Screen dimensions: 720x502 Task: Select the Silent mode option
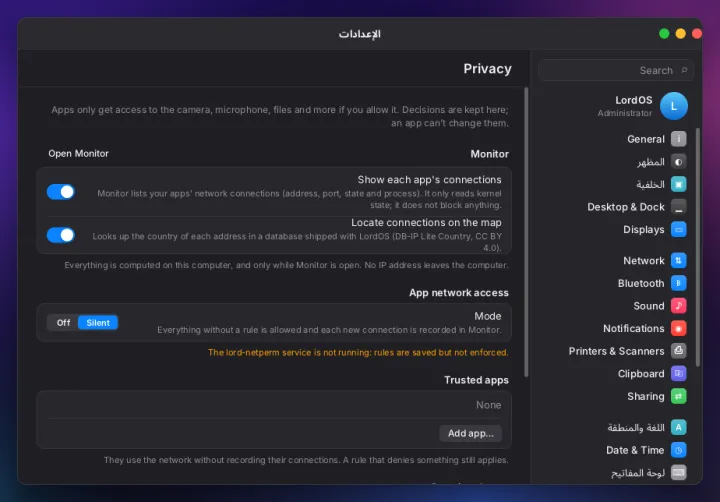click(x=98, y=322)
